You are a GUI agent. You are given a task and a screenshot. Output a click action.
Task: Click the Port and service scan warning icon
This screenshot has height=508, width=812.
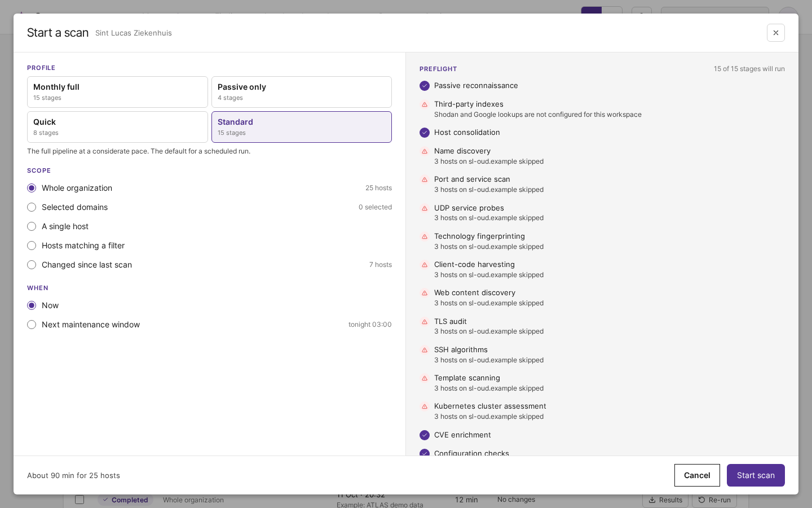(425, 179)
